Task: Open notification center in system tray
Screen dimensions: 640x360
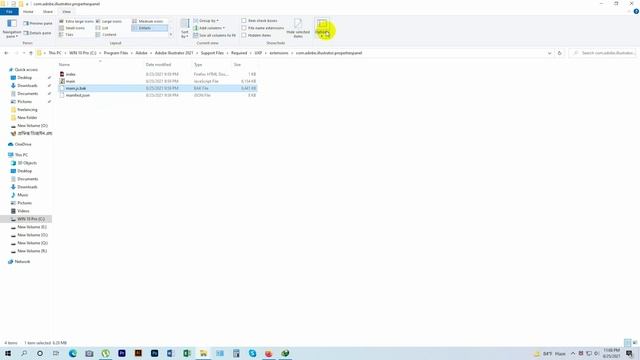Action: 629,353
